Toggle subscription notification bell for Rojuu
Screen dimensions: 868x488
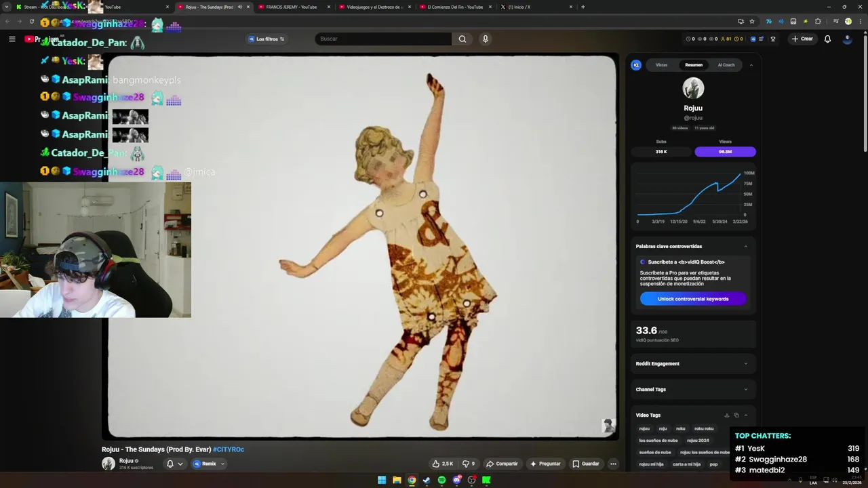pos(170,464)
